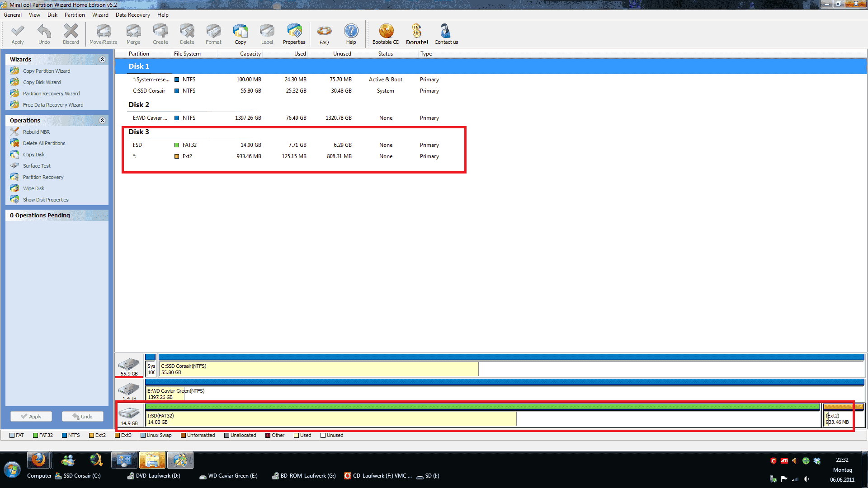Open the General menu

coord(13,15)
